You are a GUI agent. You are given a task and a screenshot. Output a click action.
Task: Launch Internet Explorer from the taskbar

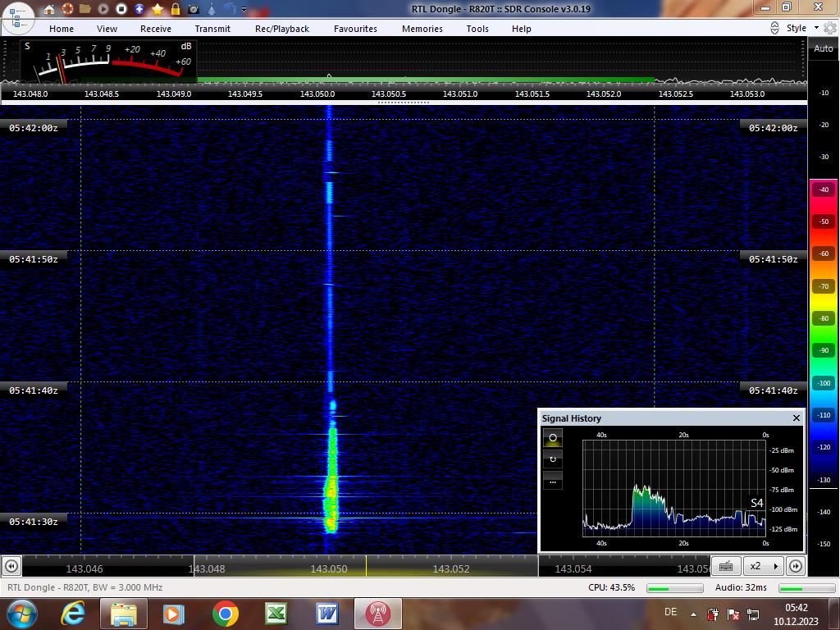[73, 614]
